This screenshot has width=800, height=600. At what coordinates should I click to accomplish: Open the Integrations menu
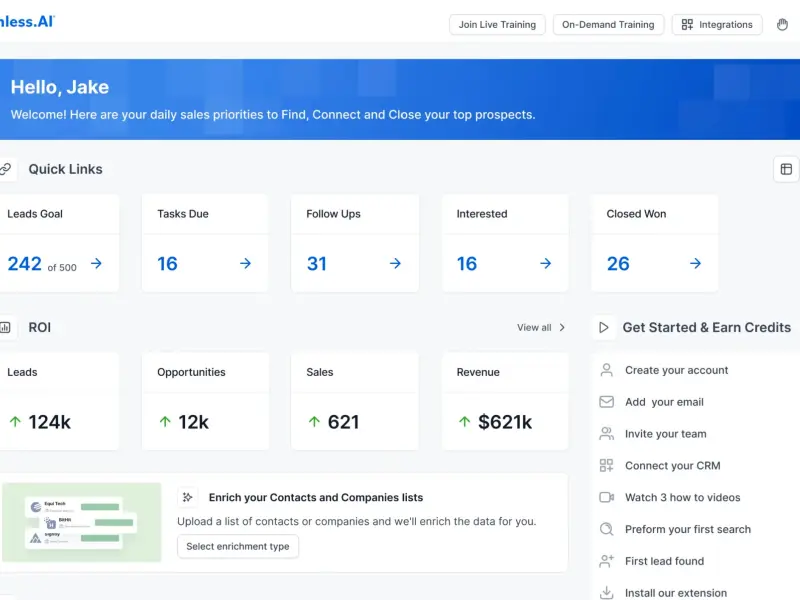[717, 25]
